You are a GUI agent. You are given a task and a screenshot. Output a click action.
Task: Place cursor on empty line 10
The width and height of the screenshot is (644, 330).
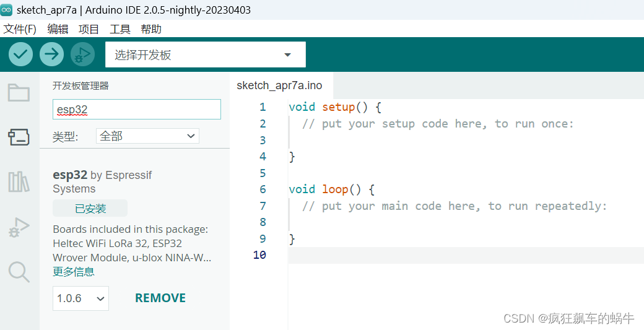466,255
